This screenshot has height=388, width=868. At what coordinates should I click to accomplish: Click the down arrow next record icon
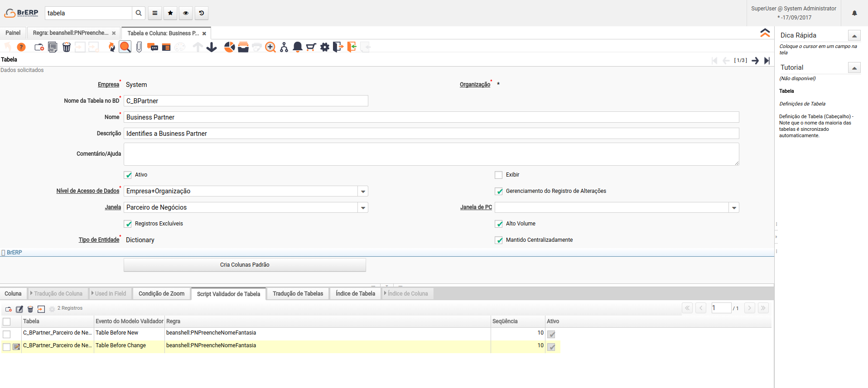pos(212,47)
